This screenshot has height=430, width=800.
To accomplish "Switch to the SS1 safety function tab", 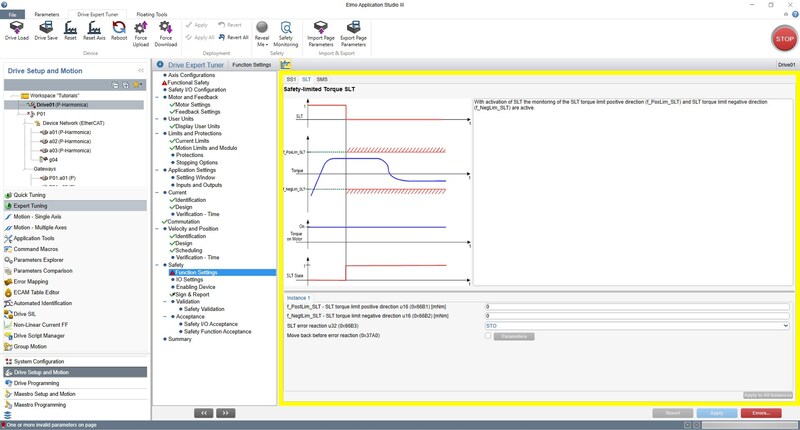I will point(291,78).
